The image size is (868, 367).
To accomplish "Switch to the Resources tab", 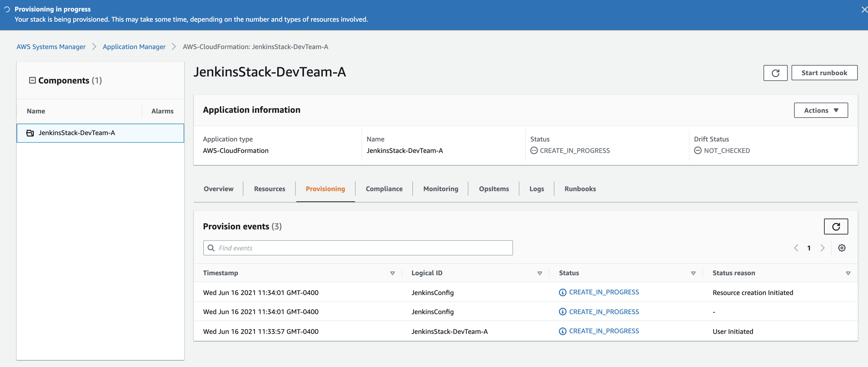I will [270, 189].
